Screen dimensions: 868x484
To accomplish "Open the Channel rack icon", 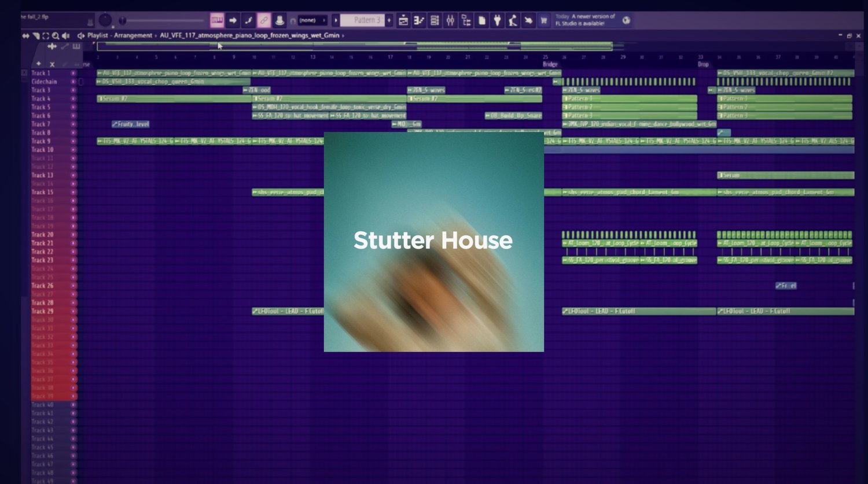I will coord(435,20).
